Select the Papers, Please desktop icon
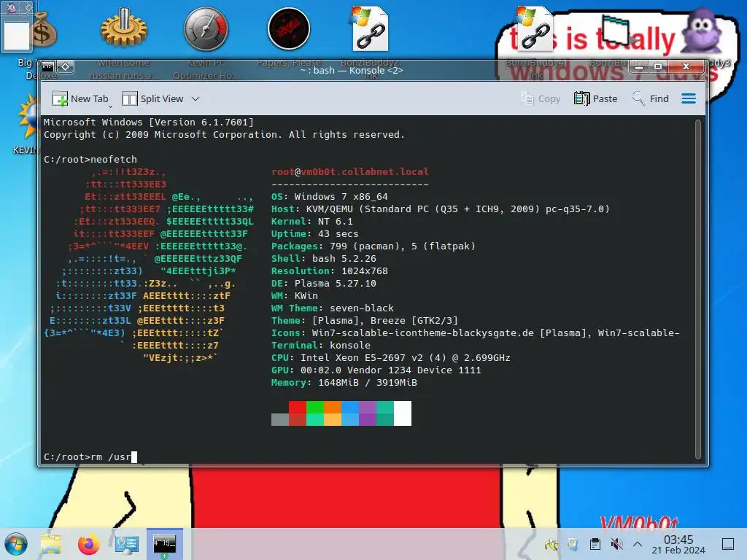The height and width of the screenshot is (560, 747). 289,28
